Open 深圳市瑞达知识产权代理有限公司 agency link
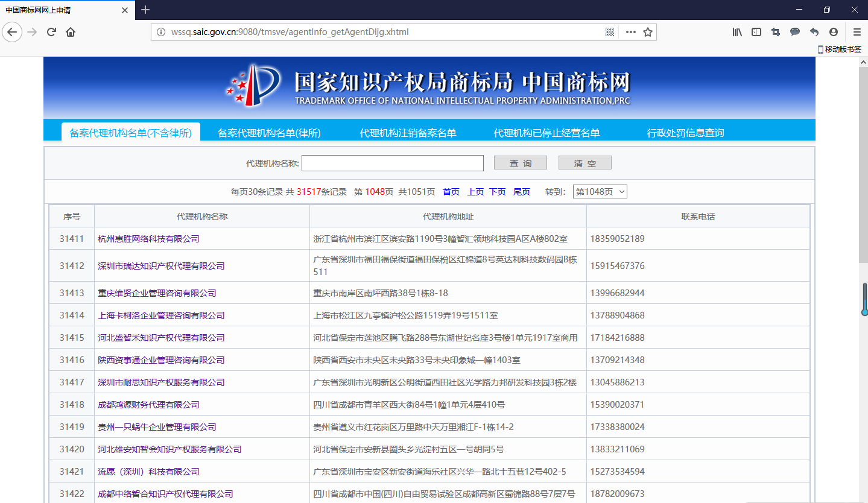The height and width of the screenshot is (503, 868). [161, 266]
